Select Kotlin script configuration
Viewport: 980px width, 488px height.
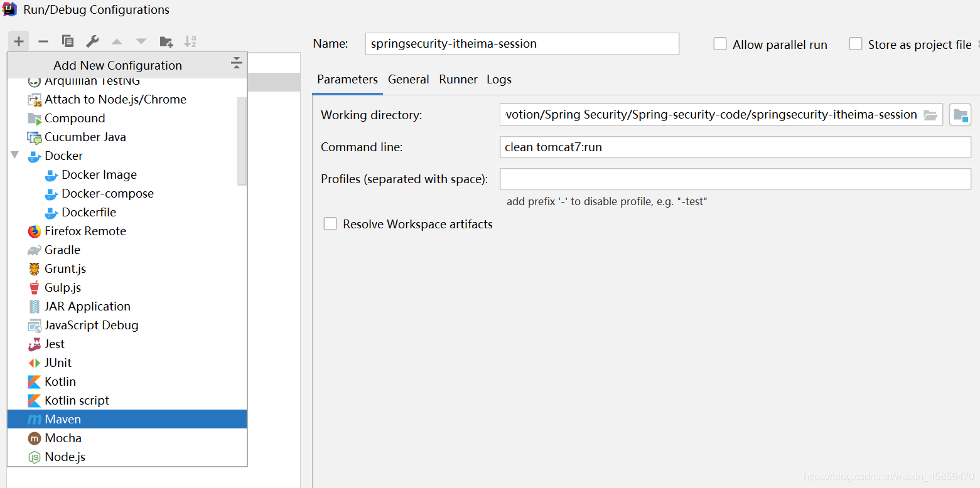click(x=127, y=400)
